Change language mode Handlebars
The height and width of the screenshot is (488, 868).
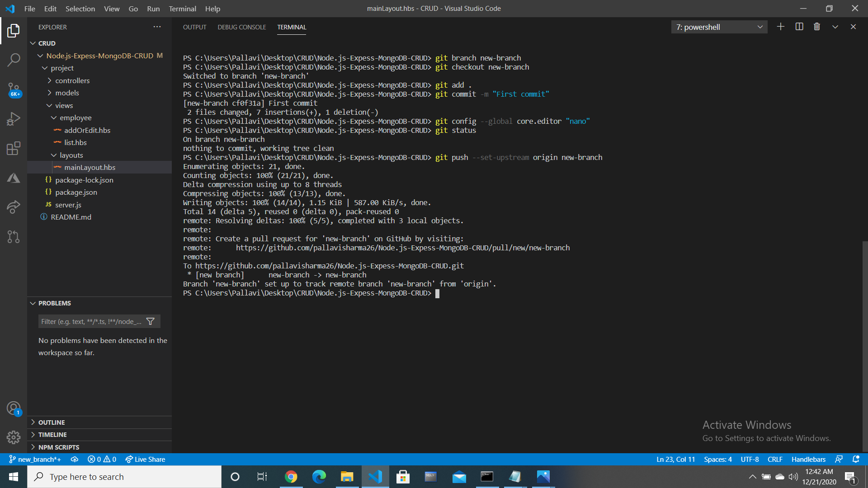(808, 459)
